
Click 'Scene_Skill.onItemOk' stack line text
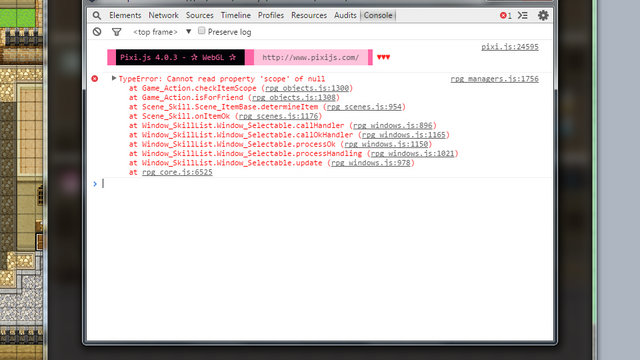(186, 116)
